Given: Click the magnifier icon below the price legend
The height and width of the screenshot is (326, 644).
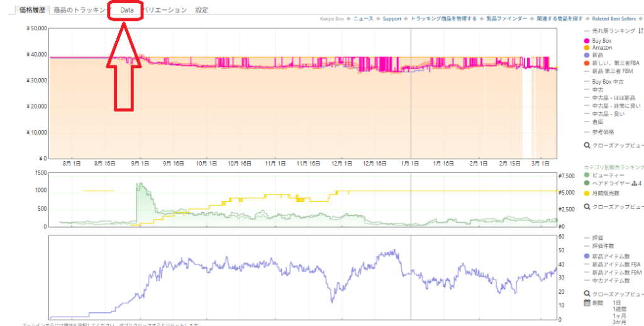Looking at the screenshot, I should click(x=587, y=145).
